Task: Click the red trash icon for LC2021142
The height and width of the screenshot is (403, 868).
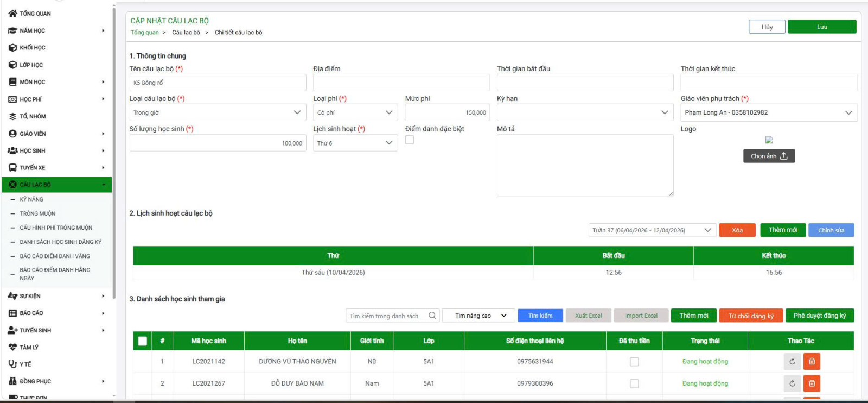Action: [812, 362]
